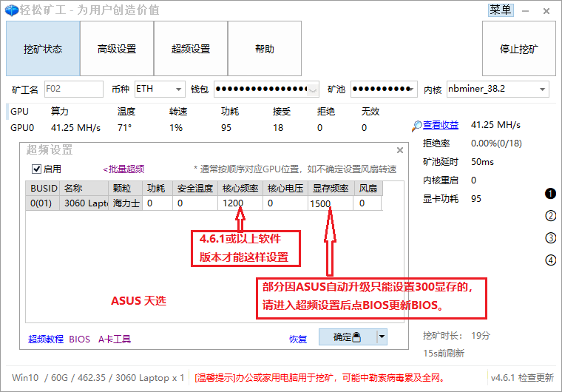This screenshot has height=392, width=562.
Task: Toggle the 启用 checkbox
Action: pyautogui.click(x=37, y=169)
